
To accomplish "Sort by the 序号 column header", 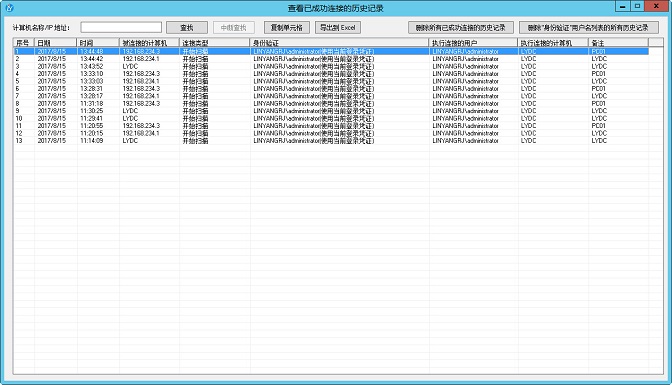I will pos(24,43).
